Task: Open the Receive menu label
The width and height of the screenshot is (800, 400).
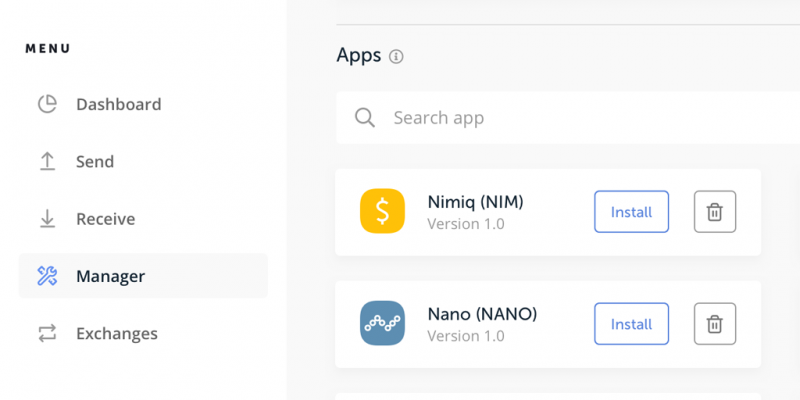Action: 105,219
